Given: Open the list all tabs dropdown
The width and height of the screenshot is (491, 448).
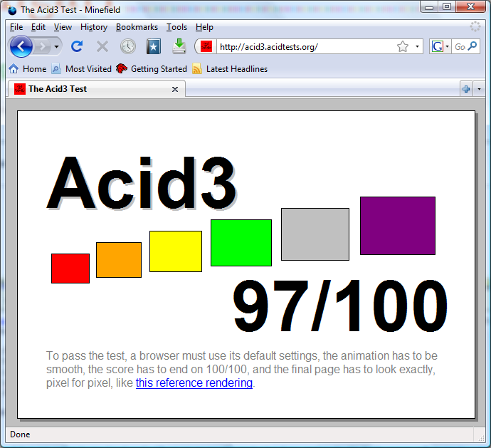Looking at the screenshot, I should [479, 89].
